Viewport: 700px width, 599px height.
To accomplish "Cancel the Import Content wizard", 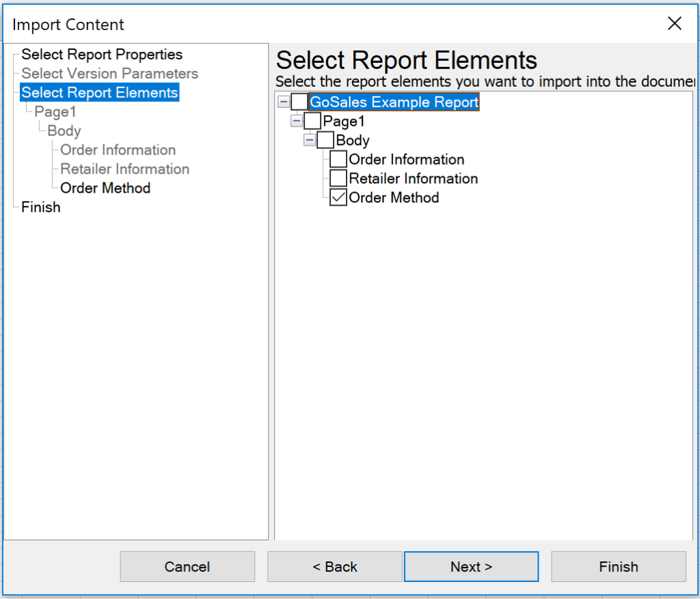I will point(187,566).
